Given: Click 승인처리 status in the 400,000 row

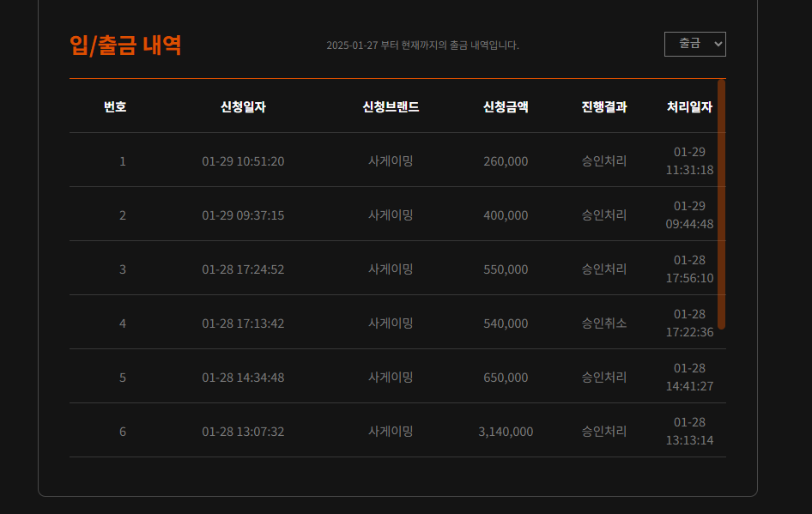Looking at the screenshot, I should point(603,215).
